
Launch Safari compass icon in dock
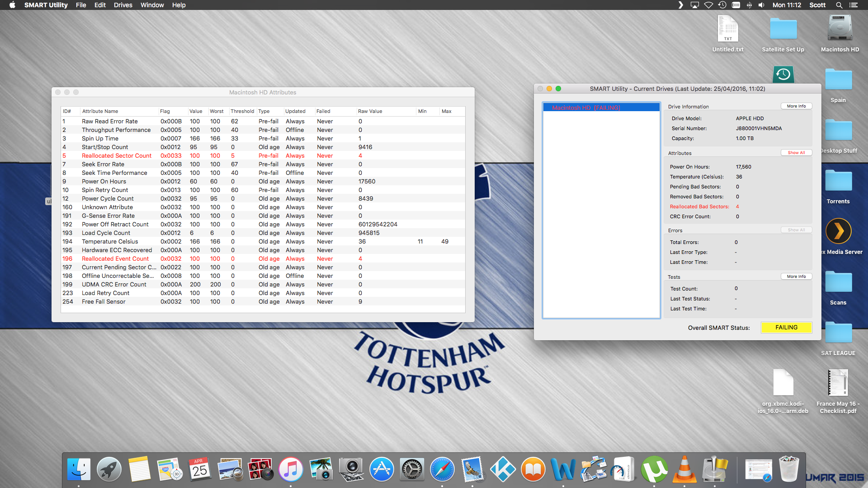click(x=442, y=469)
